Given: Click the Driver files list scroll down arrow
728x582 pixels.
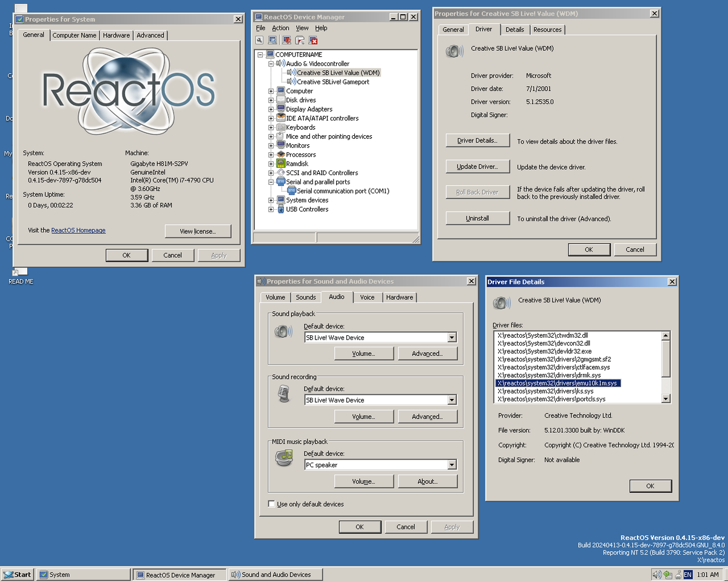Looking at the screenshot, I should (x=666, y=399).
